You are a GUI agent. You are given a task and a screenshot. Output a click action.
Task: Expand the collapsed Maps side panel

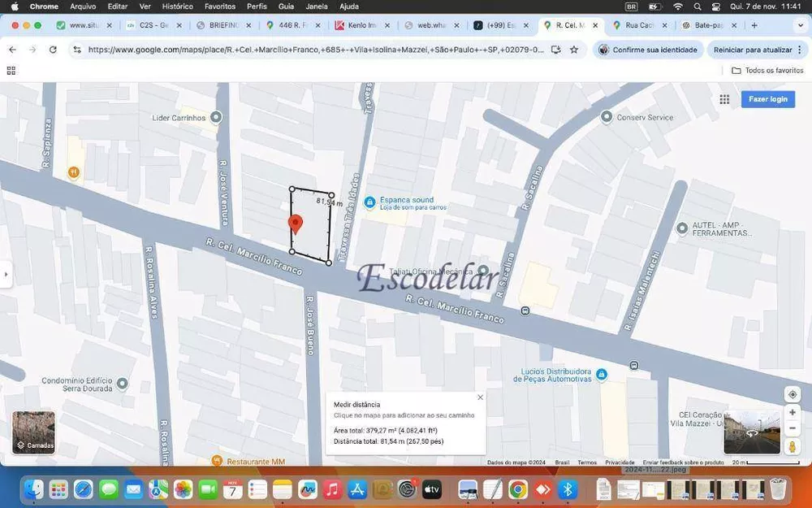(x=6, y=274)
